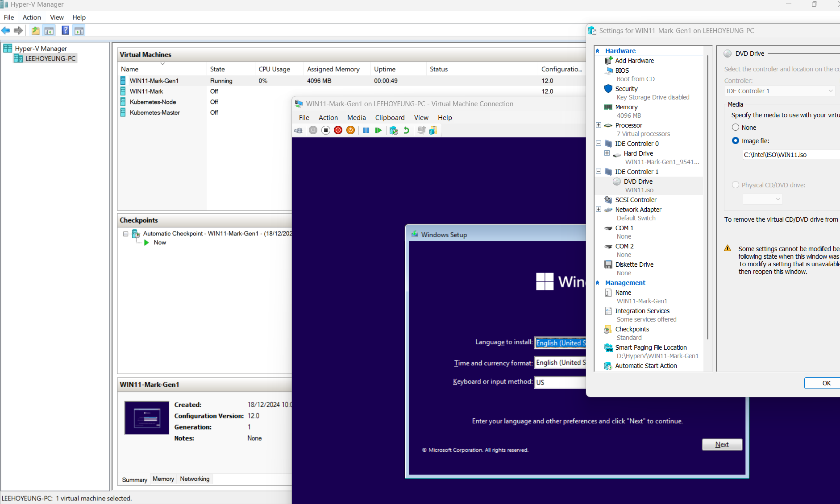Open the Language to install dropdown
Image resolution: width=840 pixels, height=504 pixels.
coord(561,343)
